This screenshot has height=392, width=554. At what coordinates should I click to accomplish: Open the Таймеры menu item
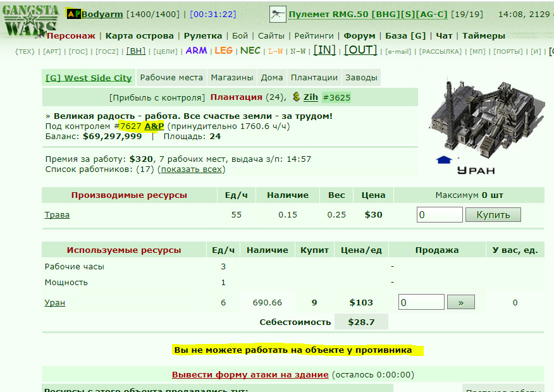coord(484,35)
